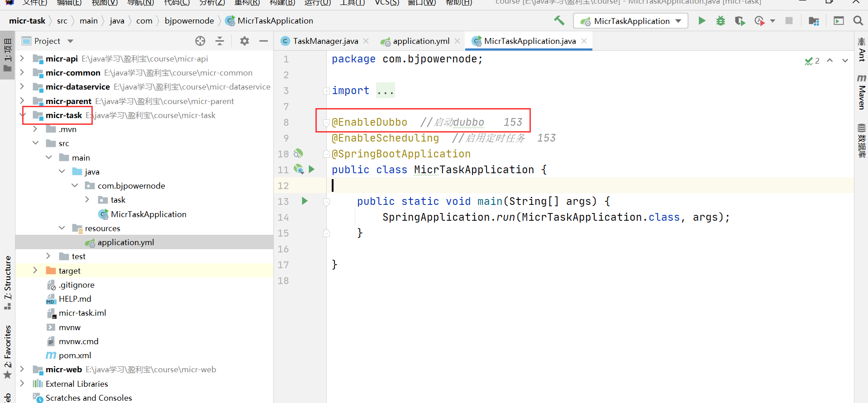Collapse the src folder
868x403 pixels.
coord(35,143)
